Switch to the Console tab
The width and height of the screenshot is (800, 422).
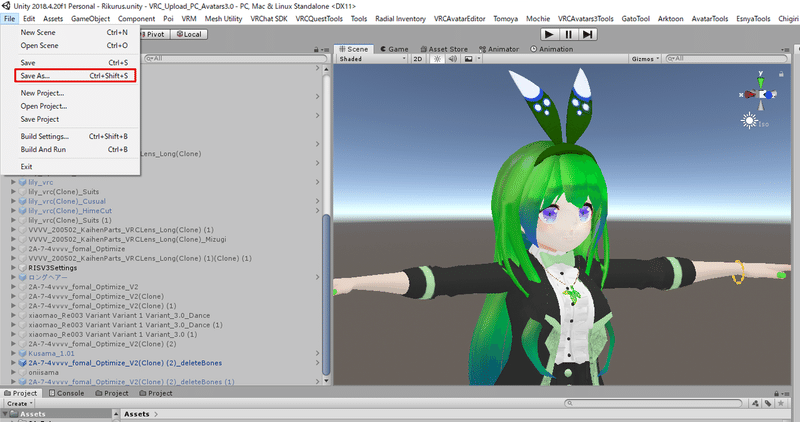pos(66,393)
